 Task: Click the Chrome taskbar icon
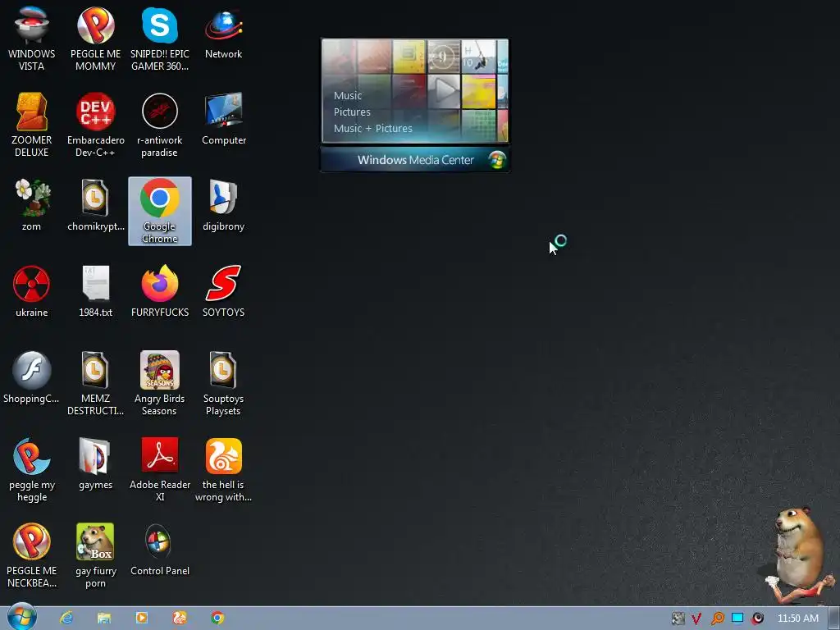pos(217,619)
